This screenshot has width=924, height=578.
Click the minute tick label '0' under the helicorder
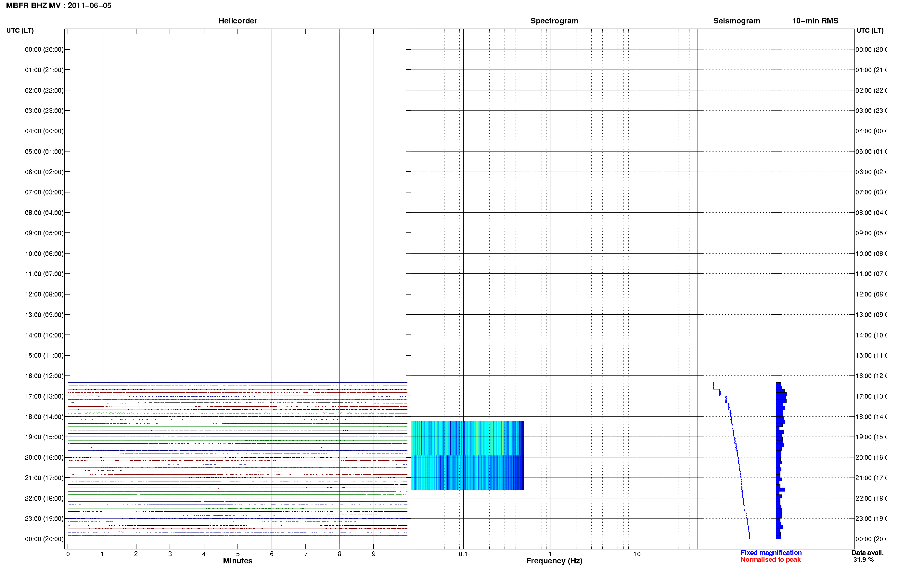[68, 554]
